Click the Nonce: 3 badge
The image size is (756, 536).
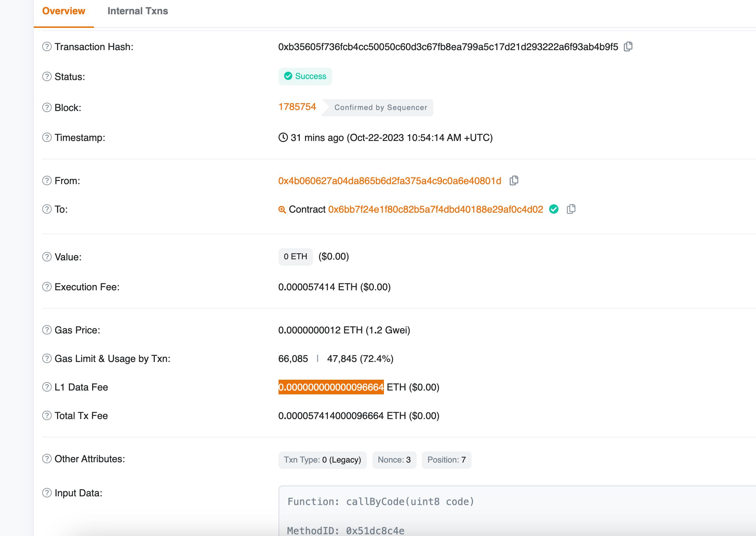click(394, 460)
